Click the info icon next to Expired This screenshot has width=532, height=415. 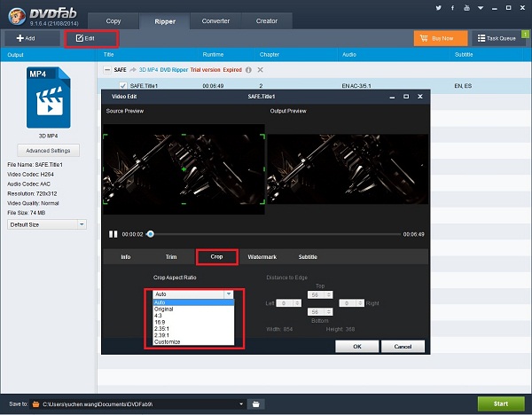(x=248, y=70)
